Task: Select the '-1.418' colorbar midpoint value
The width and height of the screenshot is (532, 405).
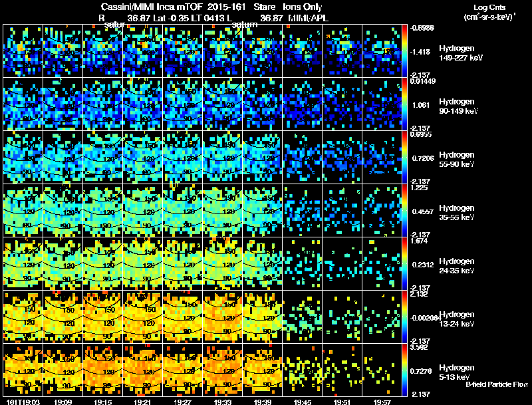Action: tap(420, 52)
